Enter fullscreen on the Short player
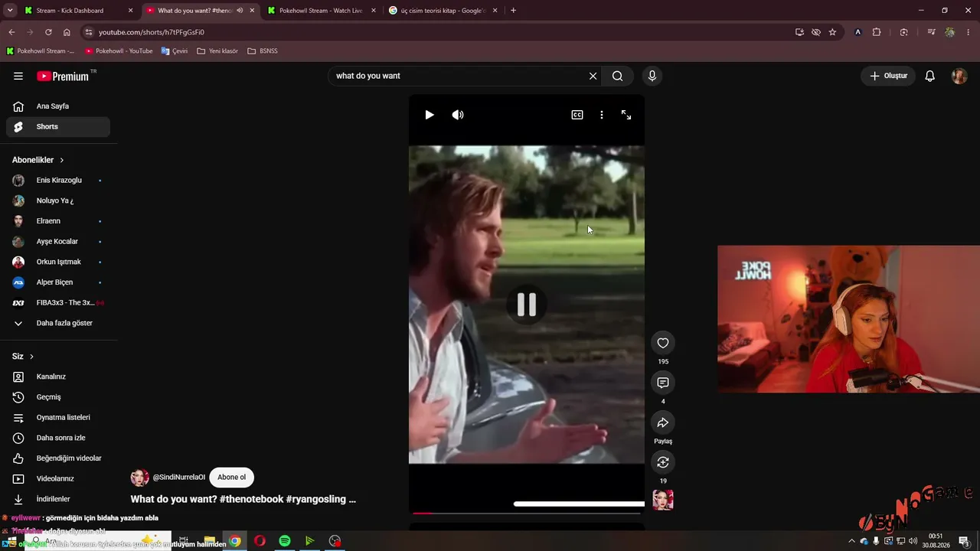The width and height of the screenshot is (980, 551). coord(626,115)
